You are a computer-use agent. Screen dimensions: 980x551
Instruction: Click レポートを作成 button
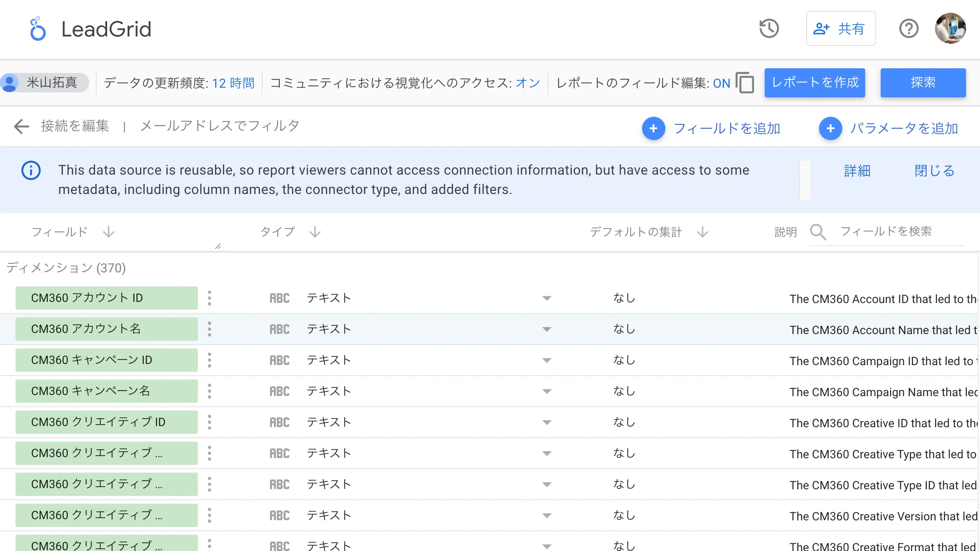click(x=815, y=83)
